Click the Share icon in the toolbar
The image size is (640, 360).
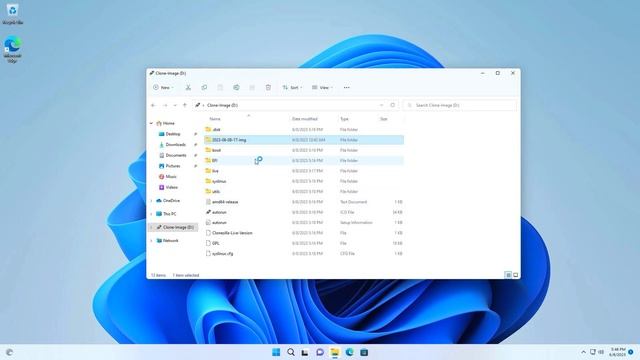click(x=252, y=87)
